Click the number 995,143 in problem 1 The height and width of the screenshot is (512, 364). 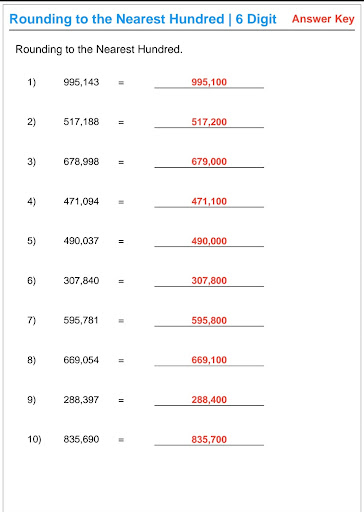tap(81, 82)
